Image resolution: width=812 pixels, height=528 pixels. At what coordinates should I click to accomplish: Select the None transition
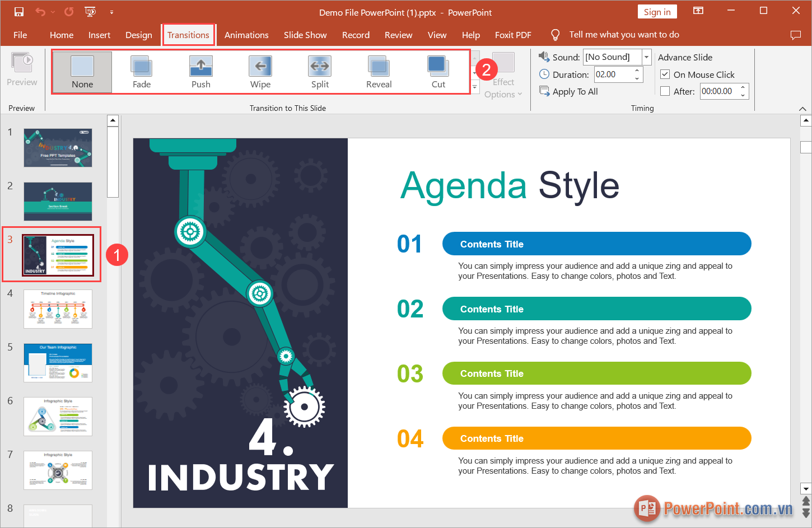(x=82, y=72)
